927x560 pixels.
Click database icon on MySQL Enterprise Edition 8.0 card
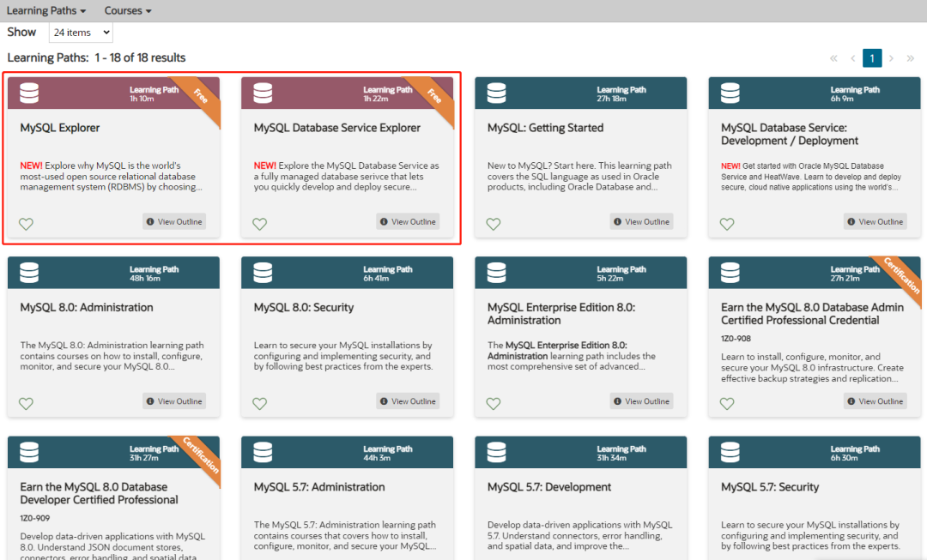pyautogui.click(x=496, y=273)
